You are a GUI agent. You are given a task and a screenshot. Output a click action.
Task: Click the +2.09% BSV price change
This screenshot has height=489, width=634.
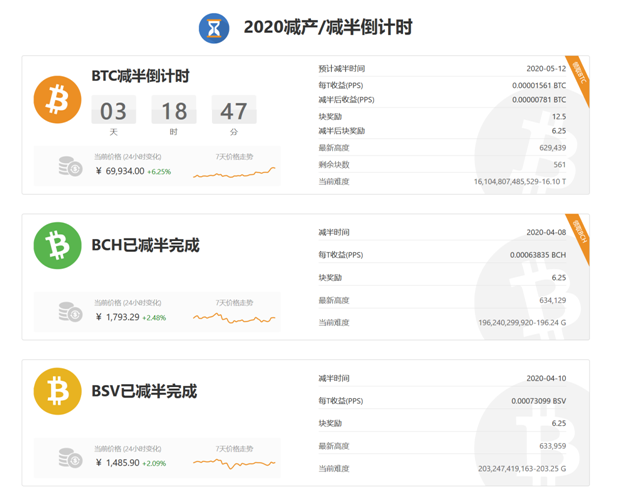(x=154, y=464)
